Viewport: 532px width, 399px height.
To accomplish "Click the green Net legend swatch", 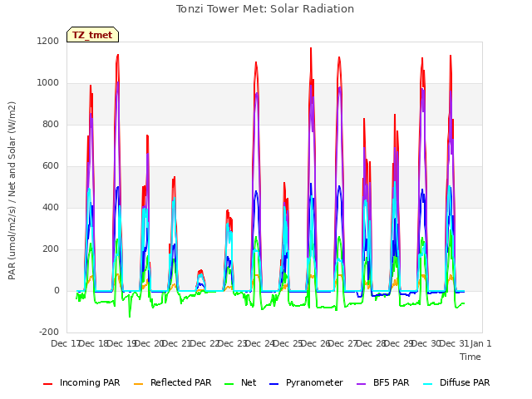I will (x=229, y=384).
